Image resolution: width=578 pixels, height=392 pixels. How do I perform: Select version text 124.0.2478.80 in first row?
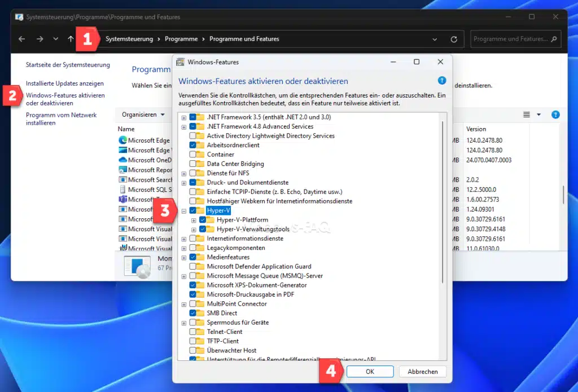(484, 140)
